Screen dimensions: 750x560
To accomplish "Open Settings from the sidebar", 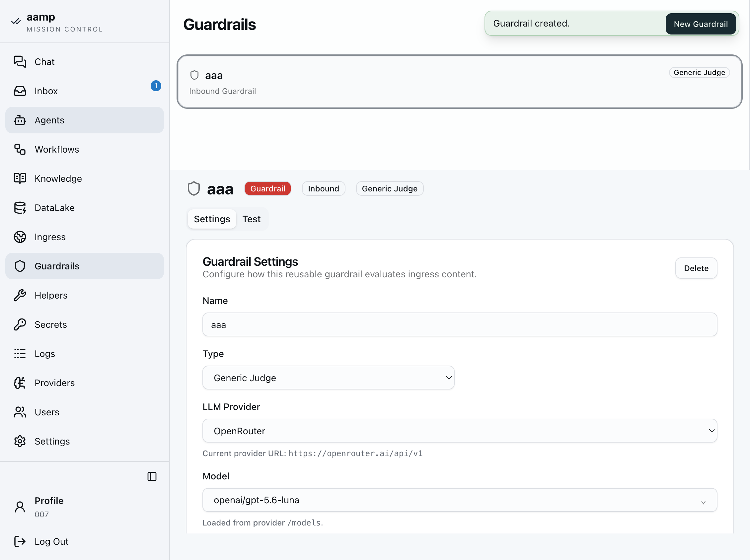I will 84,441.
